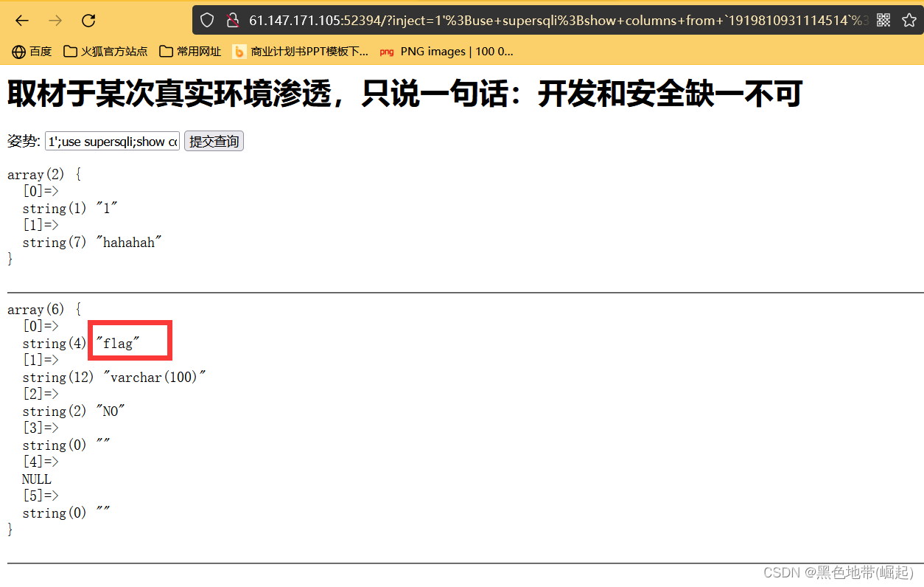Click into the 姿势 injection input field
This screenshot has height=587, width=924.
pos(112,141)
